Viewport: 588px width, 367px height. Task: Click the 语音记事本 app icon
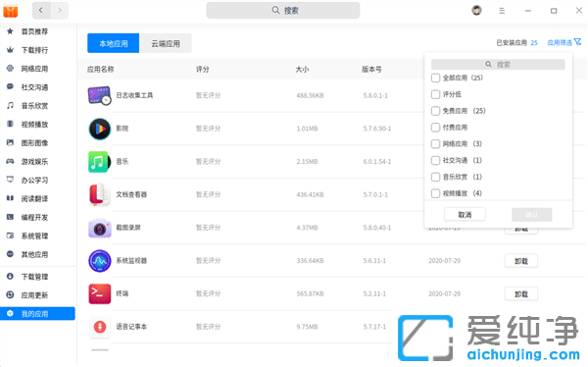pyautogui.click(x=99, y=327)
